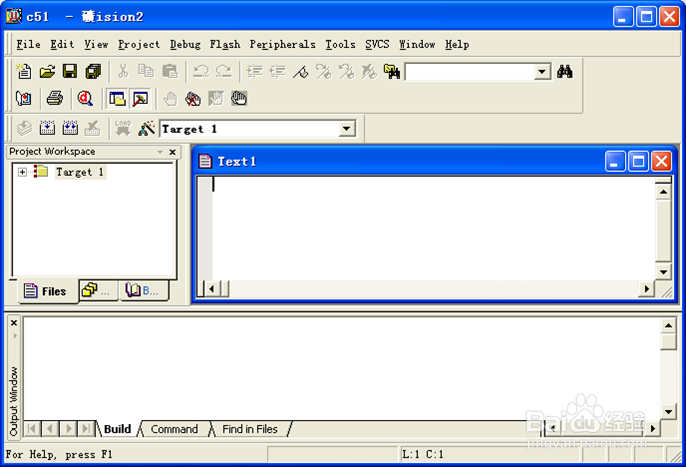Copy selection using copy icon

coord(146,71)
